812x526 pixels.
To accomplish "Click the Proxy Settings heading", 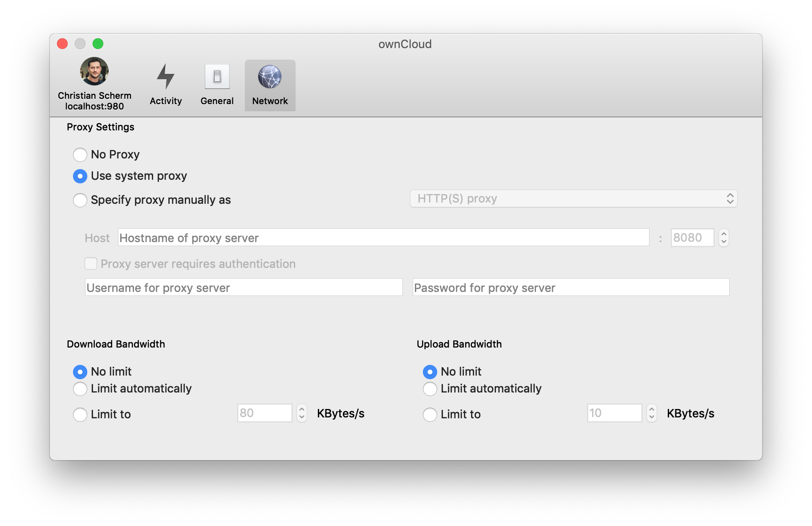I will [x=101, y=127].
